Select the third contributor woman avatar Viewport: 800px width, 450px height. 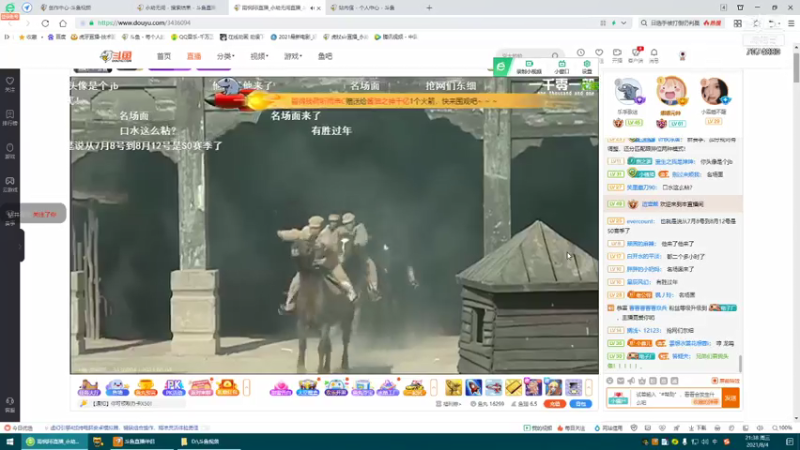714,92
